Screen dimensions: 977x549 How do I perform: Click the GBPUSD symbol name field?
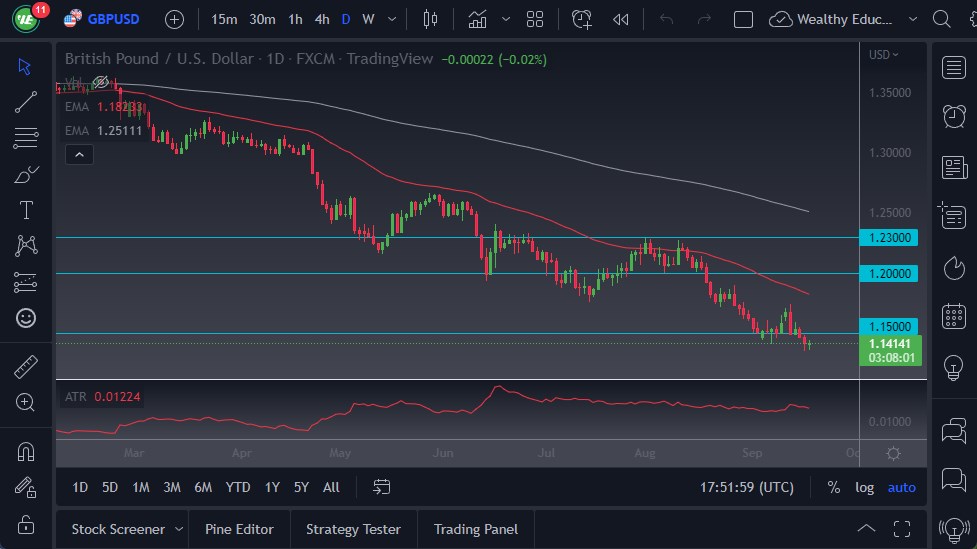point(113,19)
